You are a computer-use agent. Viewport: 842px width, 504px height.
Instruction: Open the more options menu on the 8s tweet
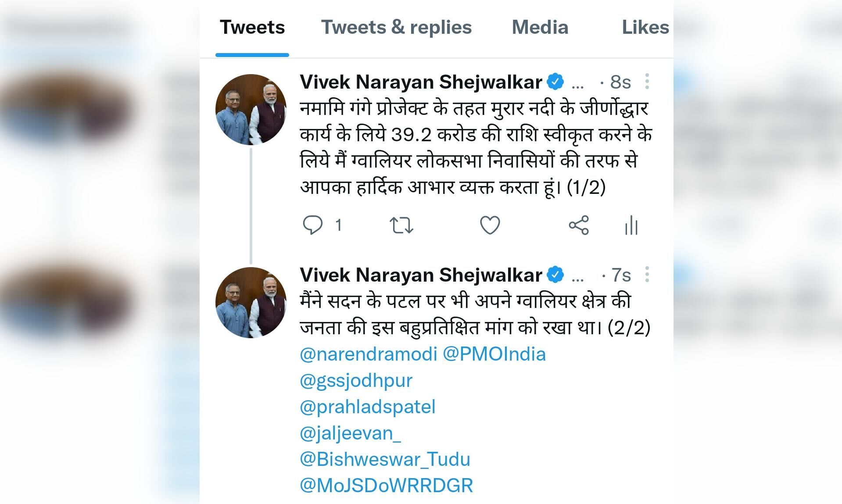[x=647, y=82]
